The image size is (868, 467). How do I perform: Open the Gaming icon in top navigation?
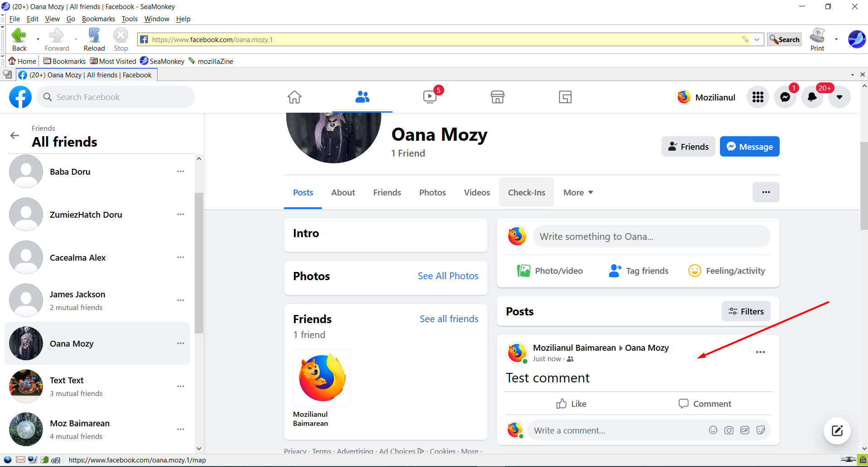565,97
